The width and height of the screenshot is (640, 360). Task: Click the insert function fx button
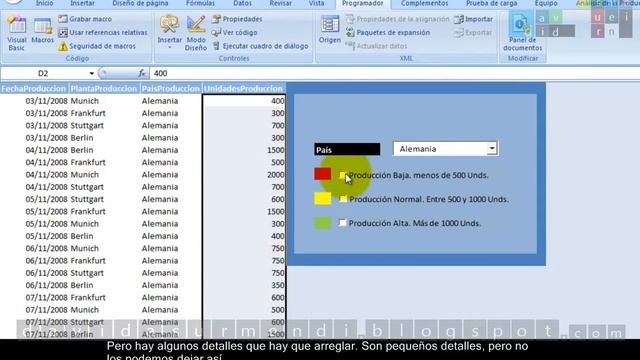[142, 73]
